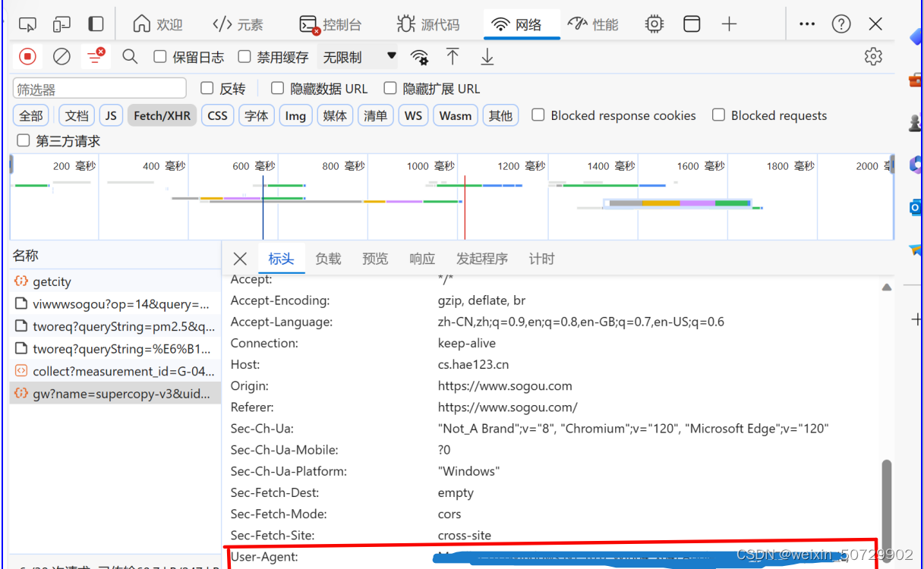Open the 预览 preview tab
Screen dimensions: 924x569
[375, 259]
